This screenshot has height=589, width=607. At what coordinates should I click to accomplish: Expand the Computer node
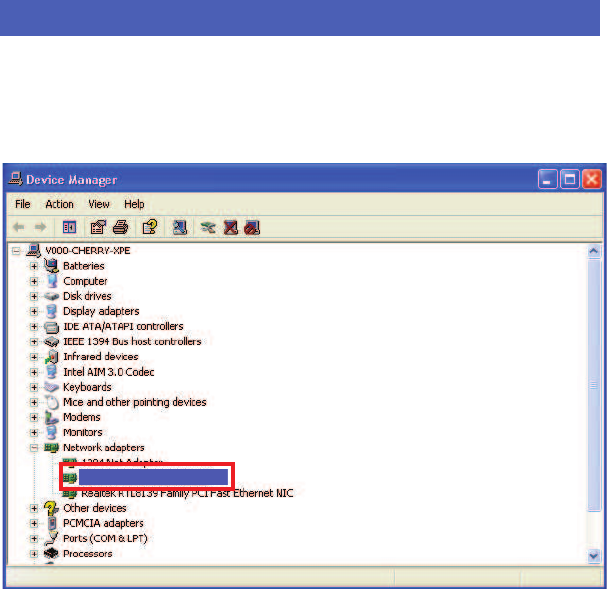(34, 281)
